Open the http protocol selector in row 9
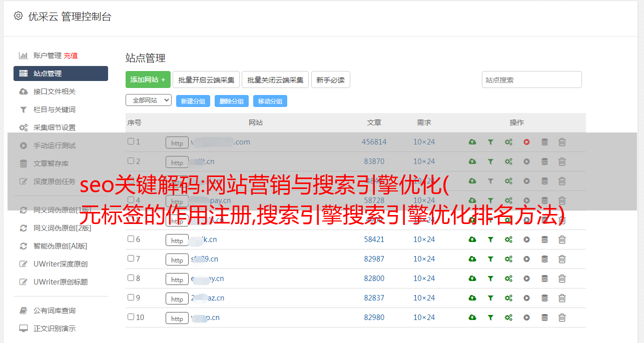The image size is (644, 343). (x=177, y=298)
